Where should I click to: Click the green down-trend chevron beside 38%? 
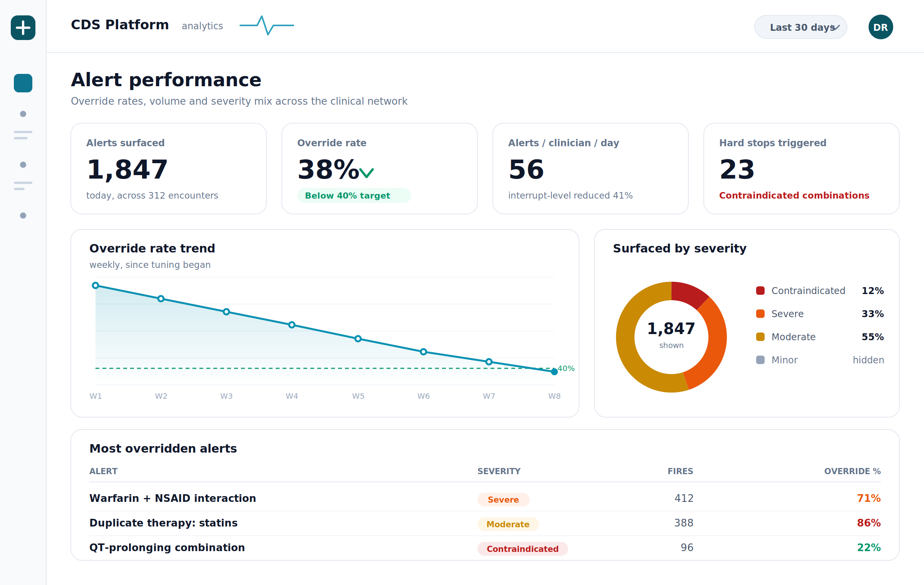tap(367, 173)
